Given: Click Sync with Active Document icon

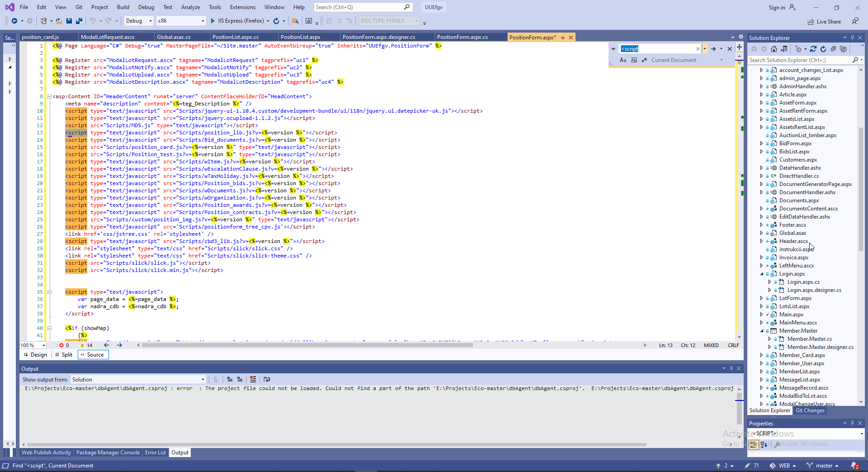Looking at the screenshot, I should (x=813, y=49).
